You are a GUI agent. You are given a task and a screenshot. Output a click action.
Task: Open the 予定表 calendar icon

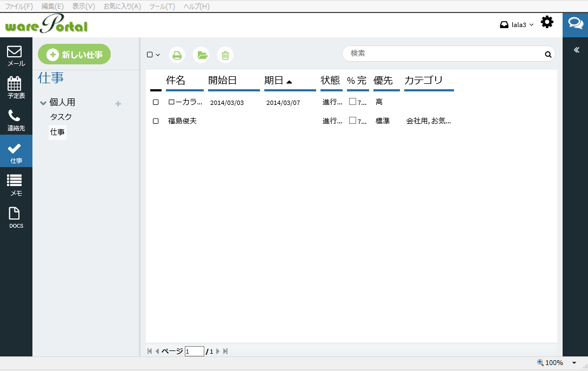16,88
